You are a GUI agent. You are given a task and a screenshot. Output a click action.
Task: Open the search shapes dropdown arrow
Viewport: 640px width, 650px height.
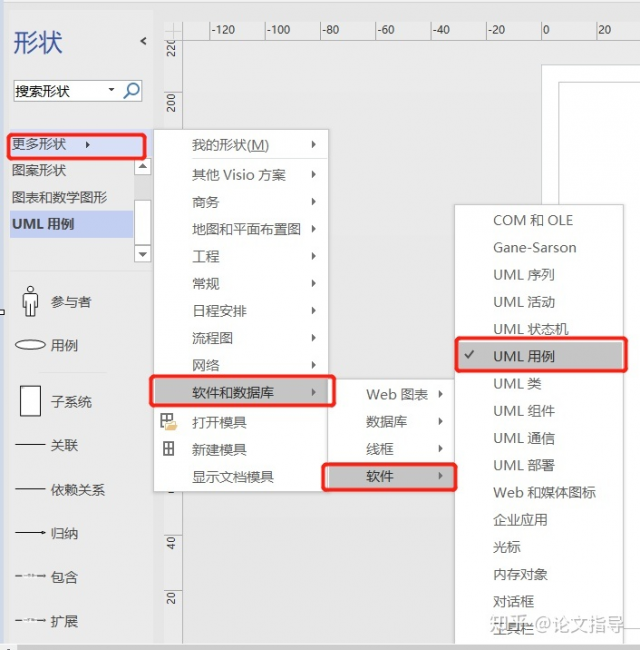coord(111,90)
